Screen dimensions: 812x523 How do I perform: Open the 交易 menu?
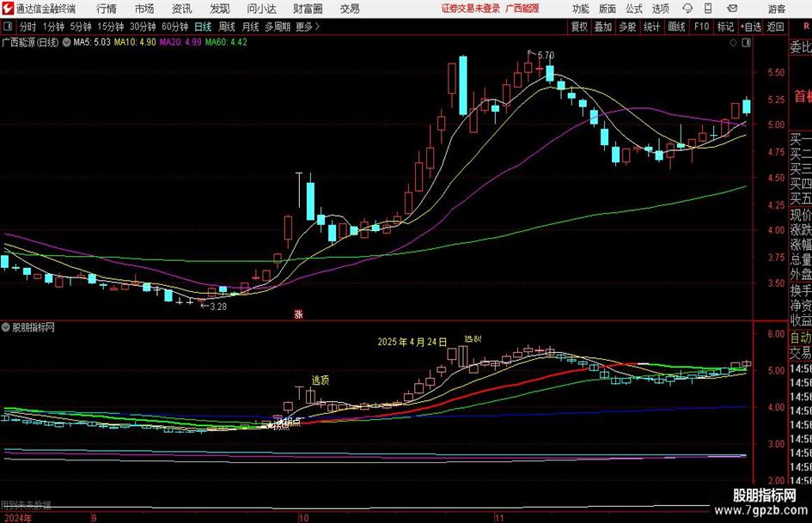350,9
